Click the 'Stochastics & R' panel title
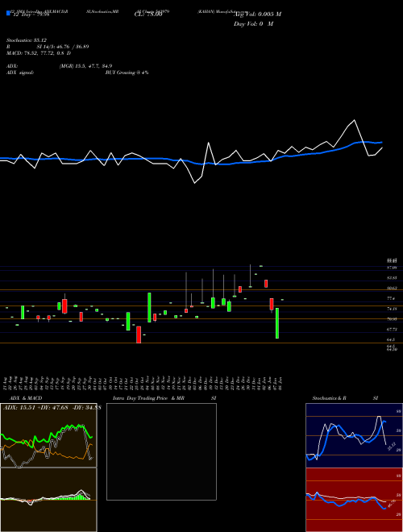This screenshot has width=403, height=532. (x=330, y=398)
